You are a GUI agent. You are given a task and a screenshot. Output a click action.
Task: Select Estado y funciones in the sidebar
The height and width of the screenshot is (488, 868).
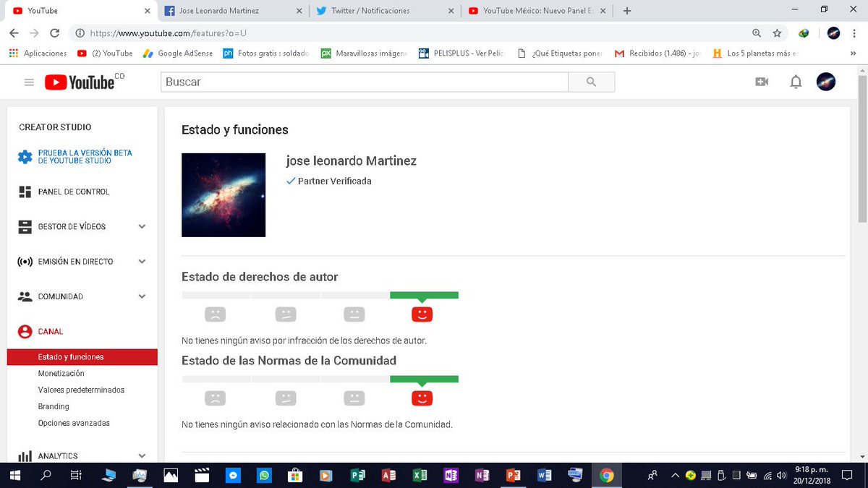point(82,357)
